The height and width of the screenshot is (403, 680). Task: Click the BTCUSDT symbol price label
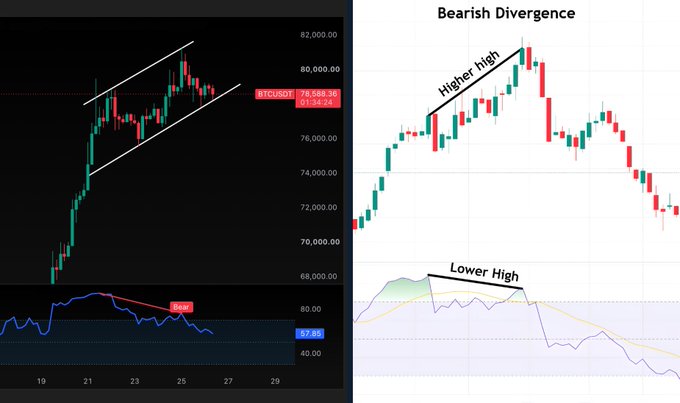point(275,94)
